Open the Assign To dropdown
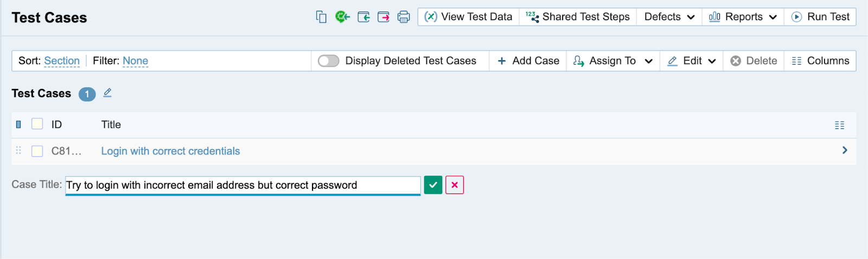868x259 pixels. [x=613, y=61]
